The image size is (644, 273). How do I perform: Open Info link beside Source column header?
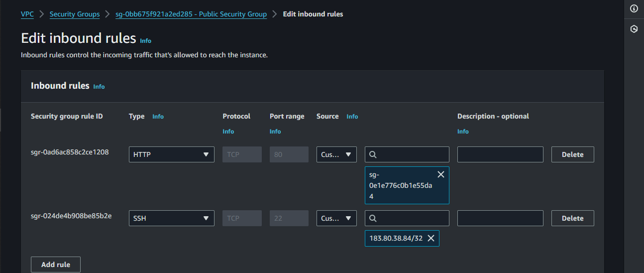click(x=352, y=116)
